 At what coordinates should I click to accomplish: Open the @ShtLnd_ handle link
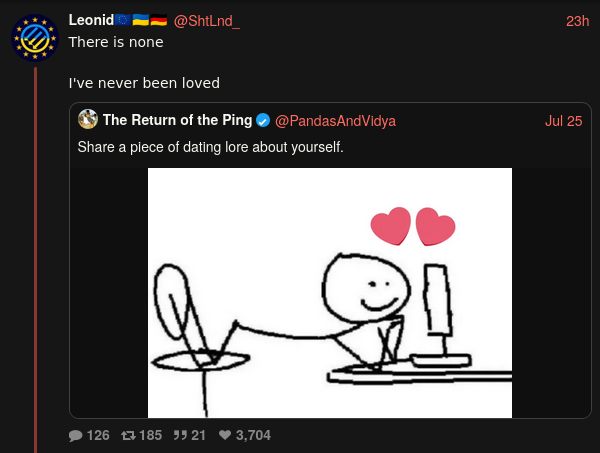(207, 21)
